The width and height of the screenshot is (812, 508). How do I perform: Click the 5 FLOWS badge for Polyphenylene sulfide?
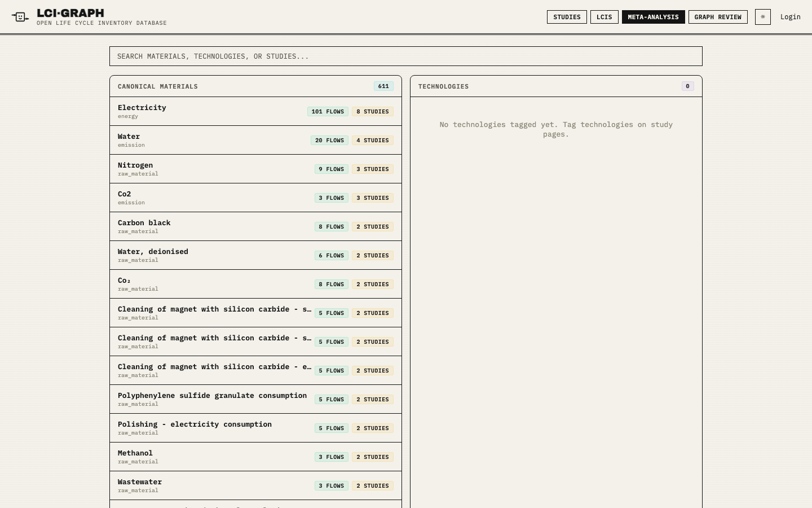tap(332, 400)
